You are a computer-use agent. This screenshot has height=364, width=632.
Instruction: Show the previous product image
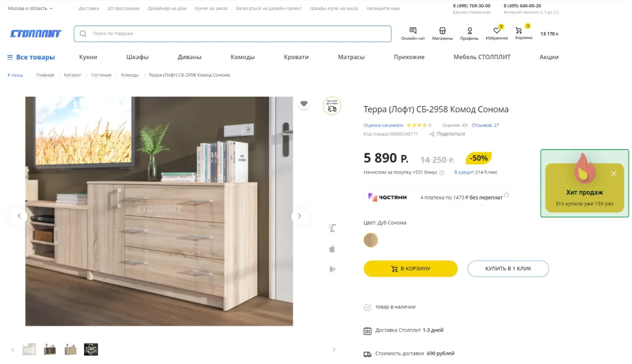[19, 216]
